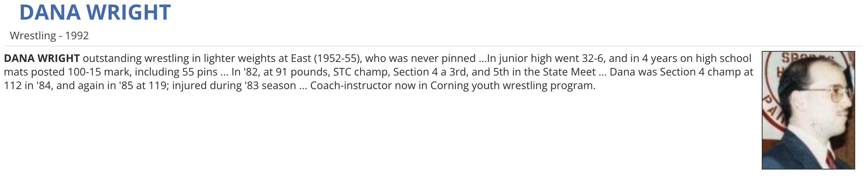The height and width of the screenshot is (185, 868).
Task: Click the bold DANA WRIGHT name in the bio
Action: coord(42,59)
